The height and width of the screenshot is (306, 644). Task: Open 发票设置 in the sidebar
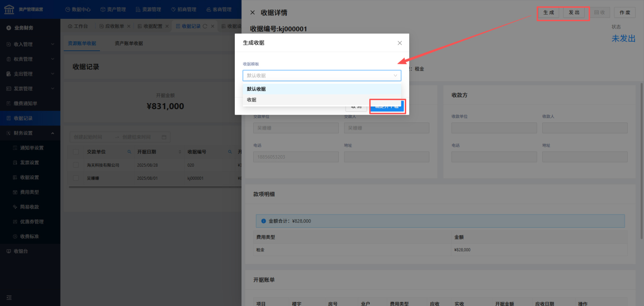click(30, 162)
